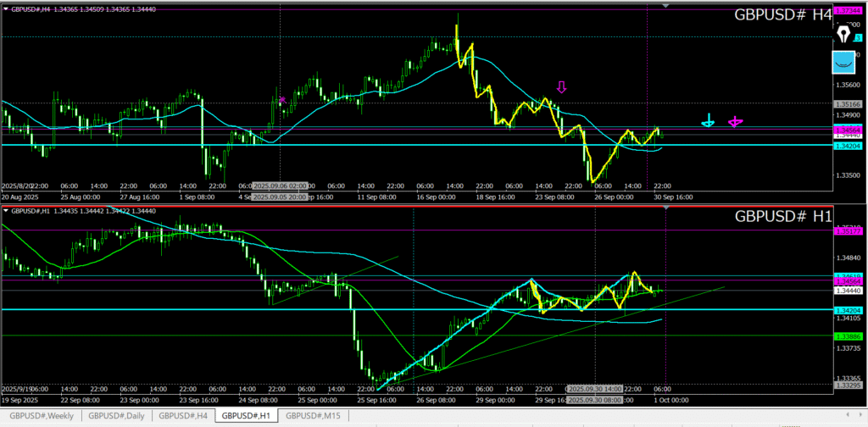This screenshot has width=868, height=427.
Task: Select the magenta anchor marker on H4 chart
Action: [x=736, y=122]
